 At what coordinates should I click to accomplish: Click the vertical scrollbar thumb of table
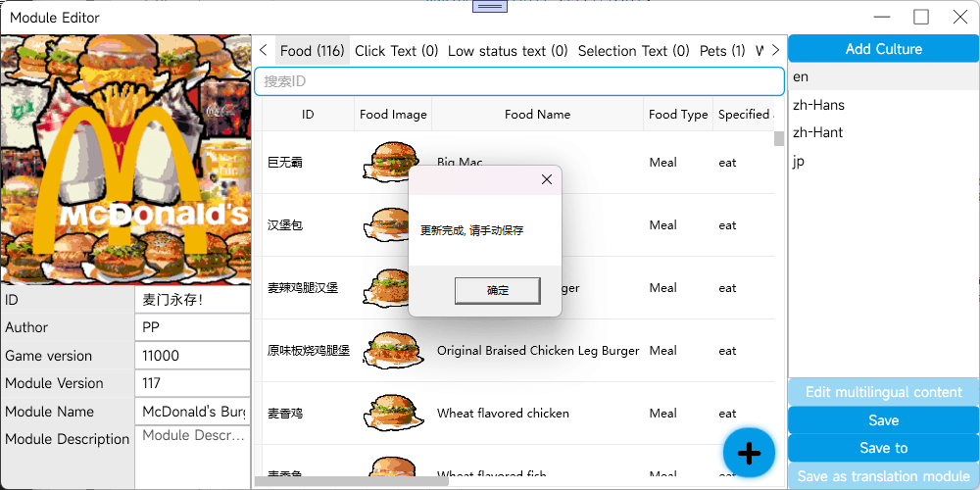click(x=779, y=138)
